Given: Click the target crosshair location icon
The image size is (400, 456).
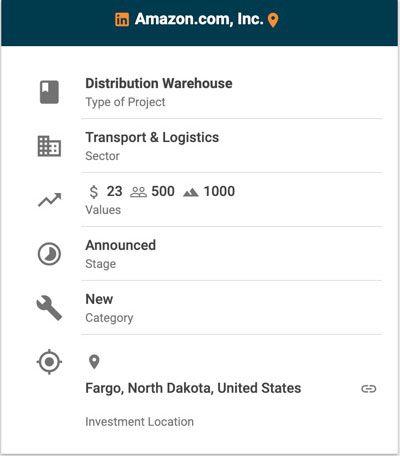Looking at the screenshot, I should point(49,362).
